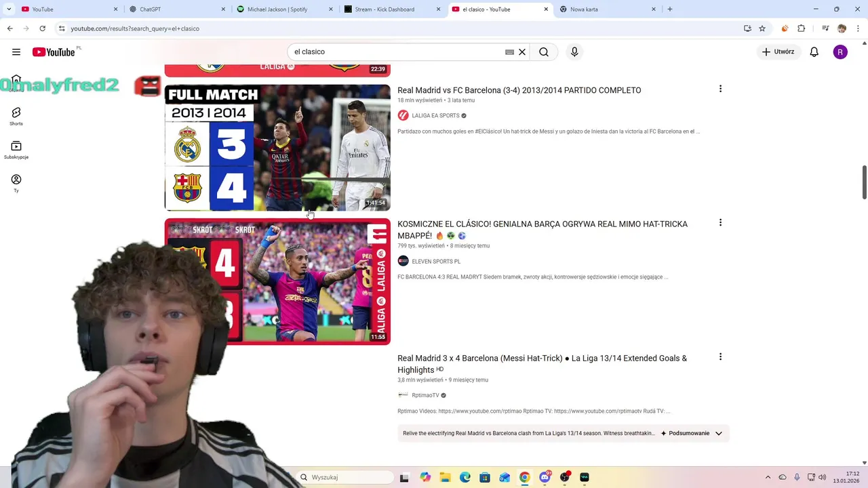Open Shorts in the sidebar
The image size is (868, 488).
pyautogui.click(x=16, y=117)
